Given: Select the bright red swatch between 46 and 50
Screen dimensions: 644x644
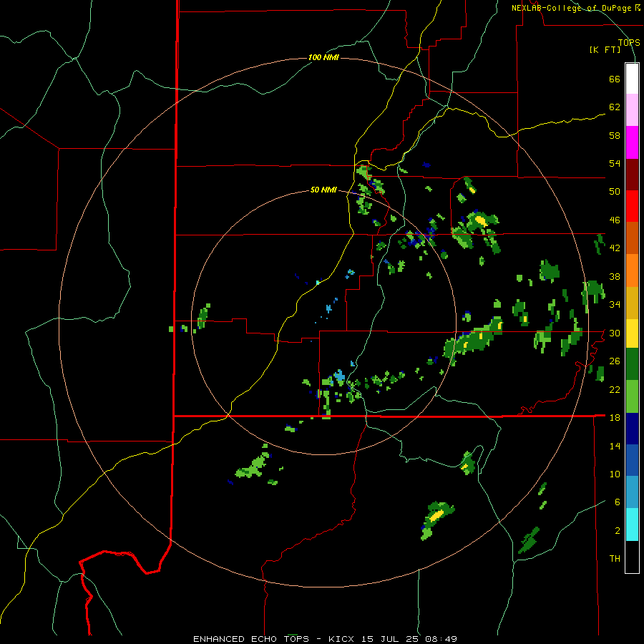Looking at the screenshot, I should [632, 206].
